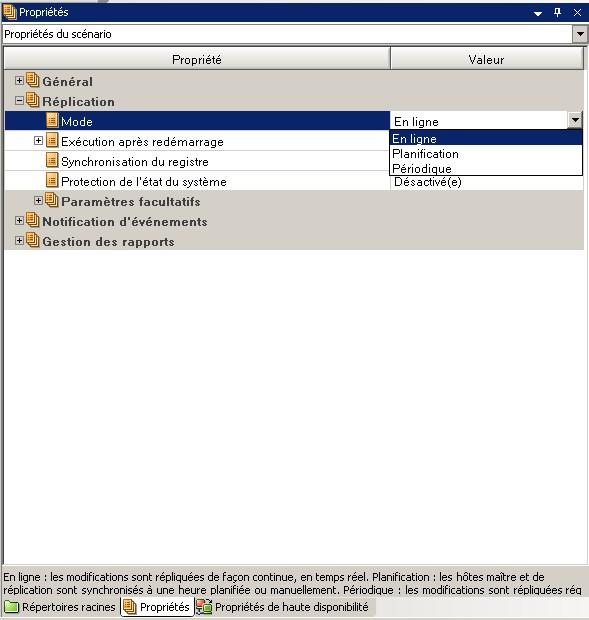The image size is (589, 620).
Task: Select the Réplication group label
Action: coord(78,102)
